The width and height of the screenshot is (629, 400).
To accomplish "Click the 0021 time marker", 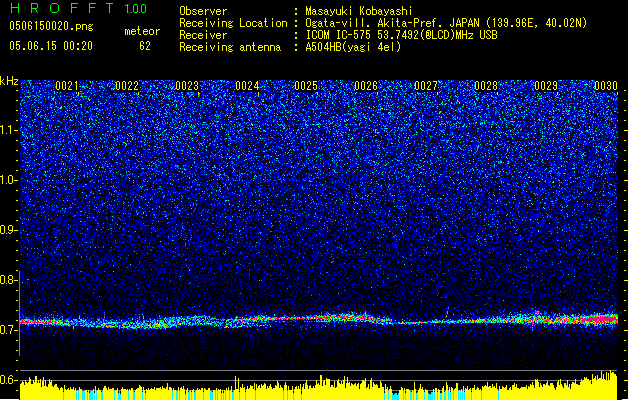I will 67,86.
